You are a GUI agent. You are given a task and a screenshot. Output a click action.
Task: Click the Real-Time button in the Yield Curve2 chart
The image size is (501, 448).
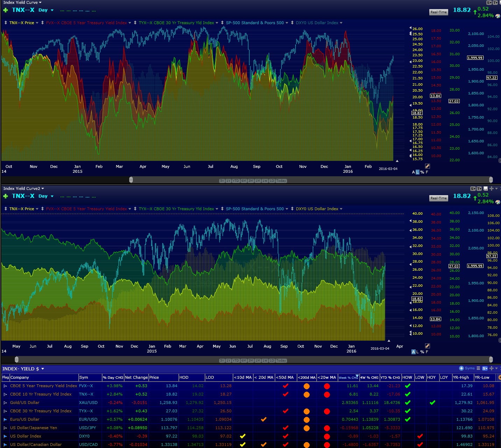439,198
